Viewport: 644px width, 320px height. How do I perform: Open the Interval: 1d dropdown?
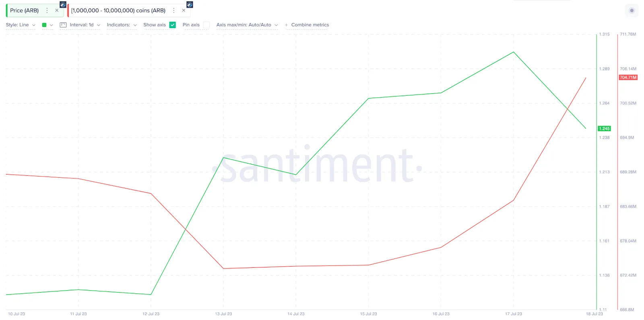click(85, 25)
